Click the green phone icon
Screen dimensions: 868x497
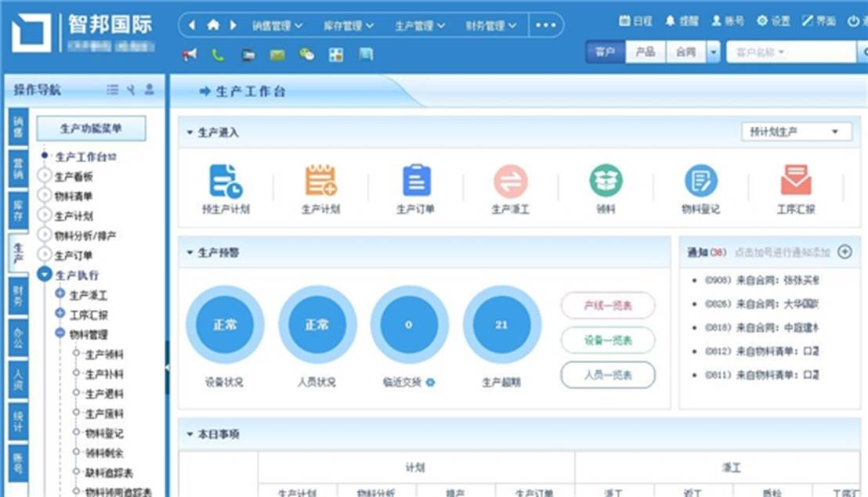click(x=218, y=54)
